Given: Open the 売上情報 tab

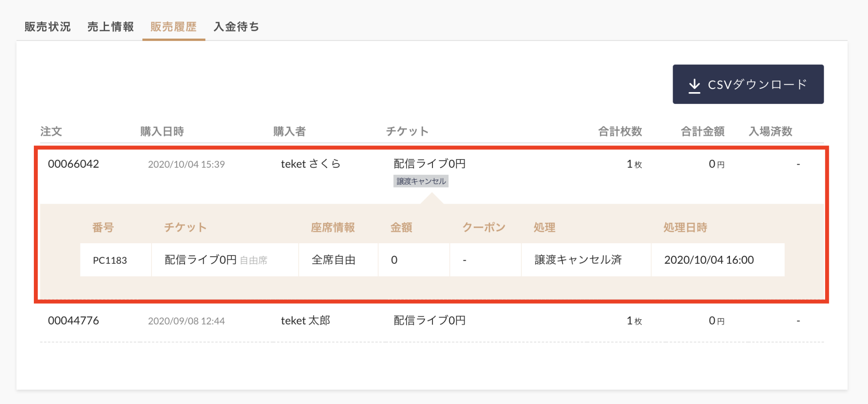Looking at the screenshot, I should pyautogui.click(x=111, y=27).
